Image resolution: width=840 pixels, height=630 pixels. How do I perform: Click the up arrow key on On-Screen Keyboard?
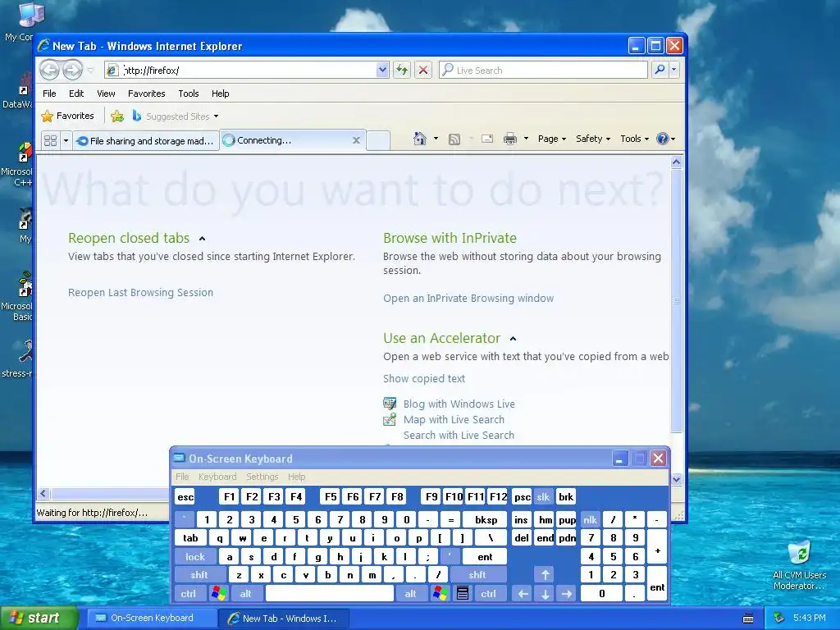[x=545, y=575]
